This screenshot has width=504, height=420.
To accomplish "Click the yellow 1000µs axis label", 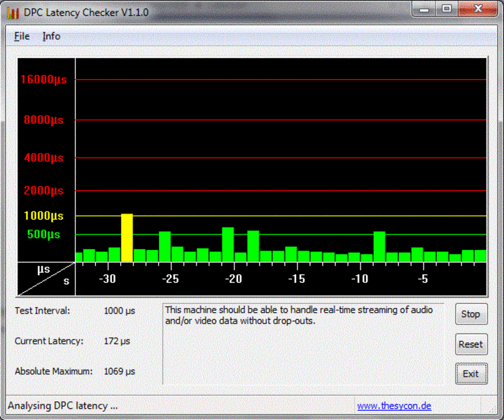I will pyautogui.click(x=43, y=216).
